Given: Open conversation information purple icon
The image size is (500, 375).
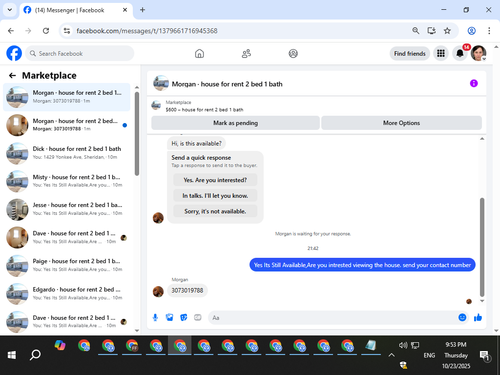Looking at the screenshot, I should click(474, 83).
